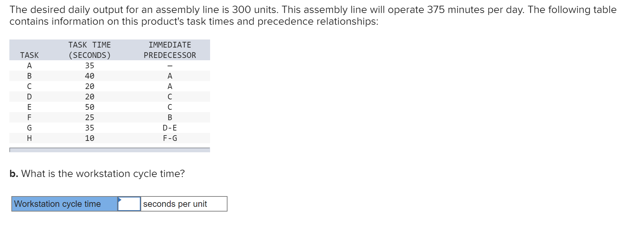Click the task time value 50 for task E

[90, 107]
